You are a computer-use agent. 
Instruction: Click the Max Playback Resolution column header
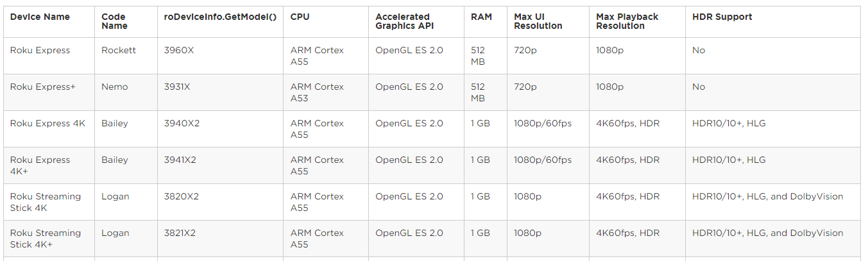point(627,21)
